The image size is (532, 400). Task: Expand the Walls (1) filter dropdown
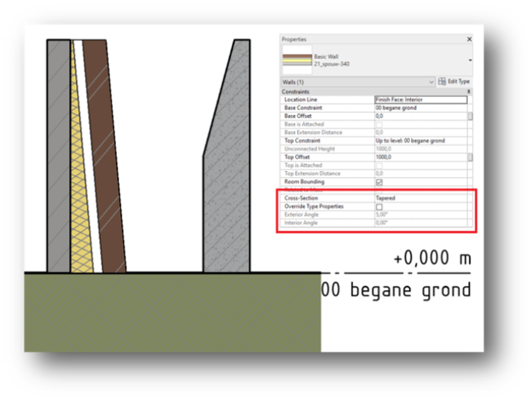pyautogui.click(x=431, y=82)
